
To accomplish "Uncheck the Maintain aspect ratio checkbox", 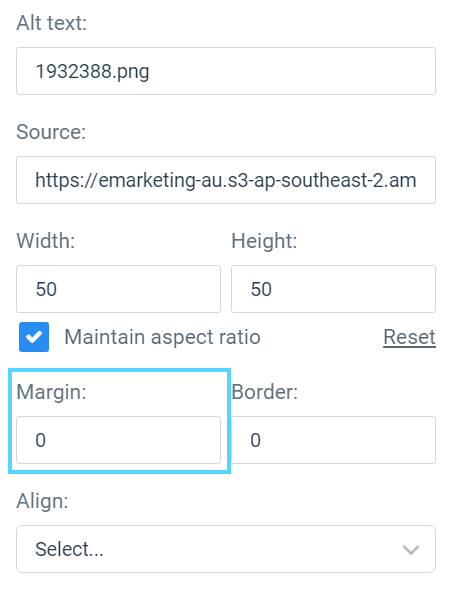I will pos(34,337).
